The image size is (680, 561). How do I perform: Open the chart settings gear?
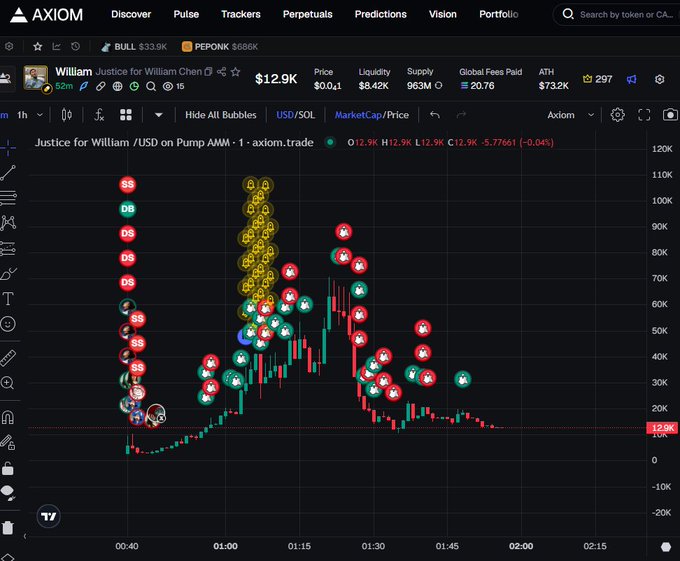[x=618, y=115]
